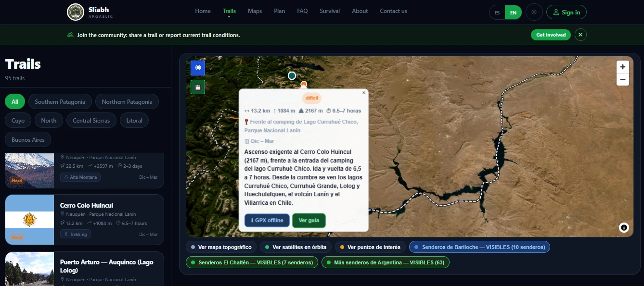Toggle Senderos El Chaltén visibility
This screenshot has height=286, width=644.
[x=252, y=262]
